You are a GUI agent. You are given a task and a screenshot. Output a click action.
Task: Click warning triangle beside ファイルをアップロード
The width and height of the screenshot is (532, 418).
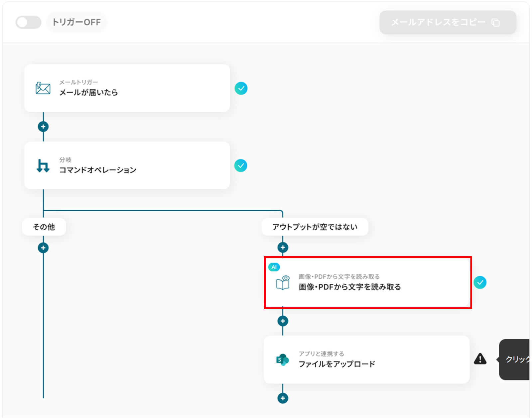pyautogui.click(x=480, y=359)
